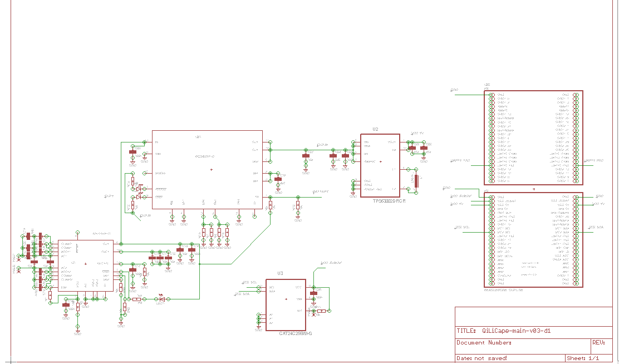Click the Sheet: 1/1 cell
The width and height of the screenshot is (619, 364).
pos(583,358)
